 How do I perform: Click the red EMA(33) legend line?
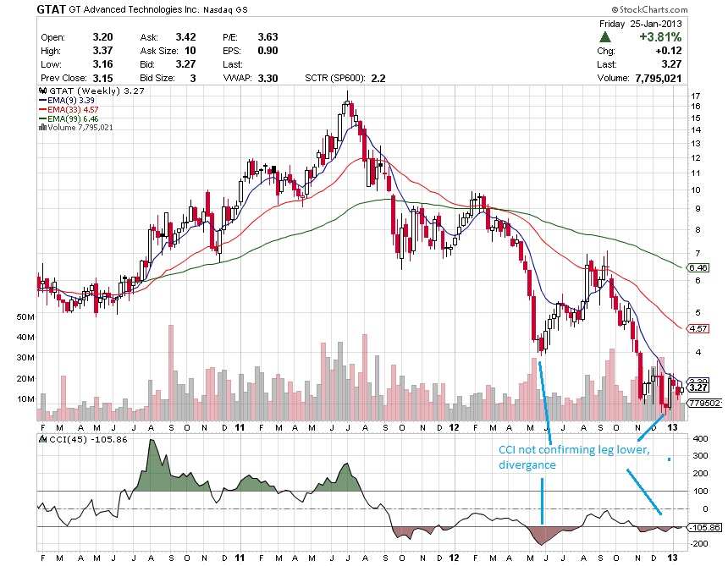pyautogui.click(x=43, y=109)
